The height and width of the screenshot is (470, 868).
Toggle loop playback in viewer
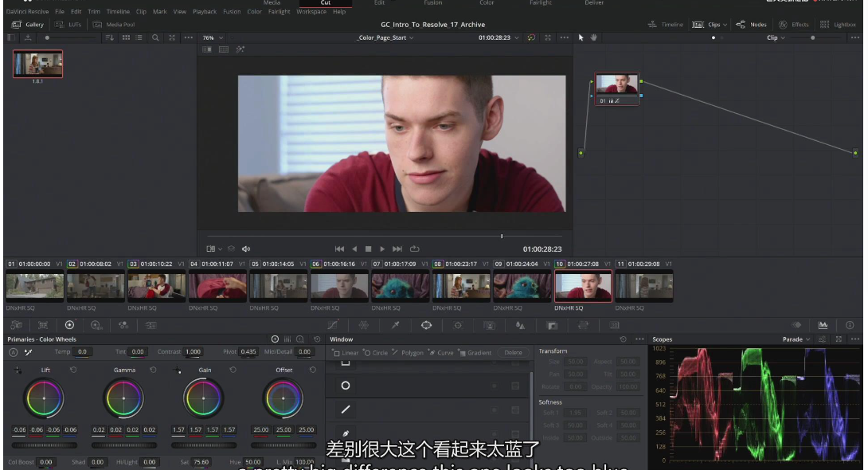[x=415, y=249]
